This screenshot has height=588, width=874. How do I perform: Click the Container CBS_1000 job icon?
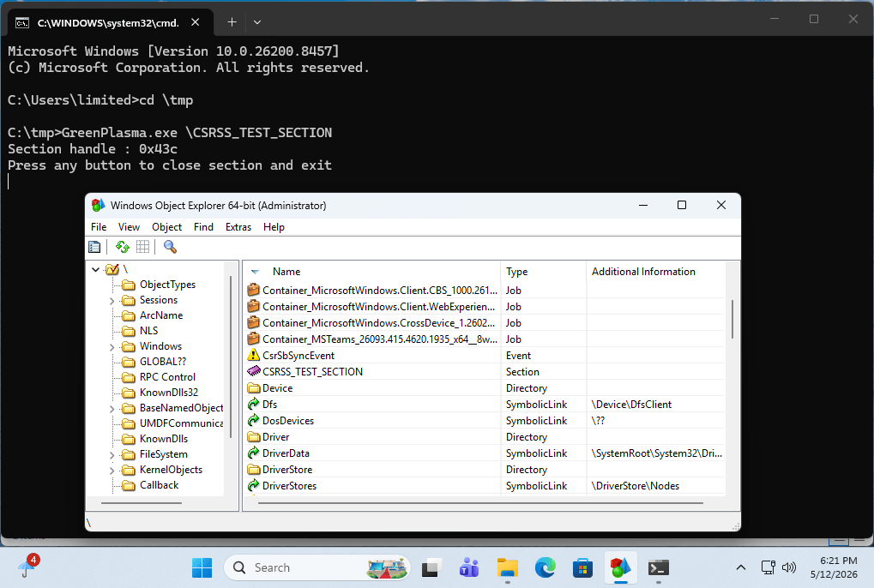pos(254,290)
